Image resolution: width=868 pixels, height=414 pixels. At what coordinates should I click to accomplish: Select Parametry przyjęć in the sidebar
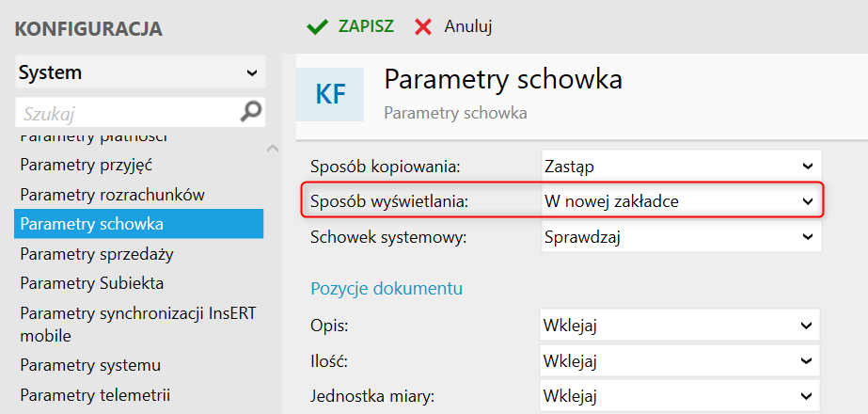(86, 166)
